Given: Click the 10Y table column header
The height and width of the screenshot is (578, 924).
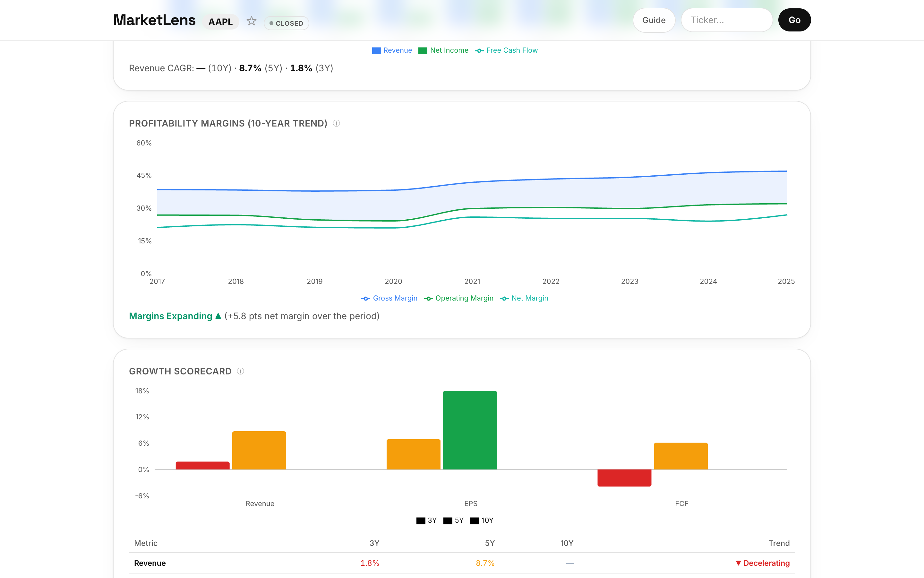Looking at the screenshot, I should [x=567, y=543].
